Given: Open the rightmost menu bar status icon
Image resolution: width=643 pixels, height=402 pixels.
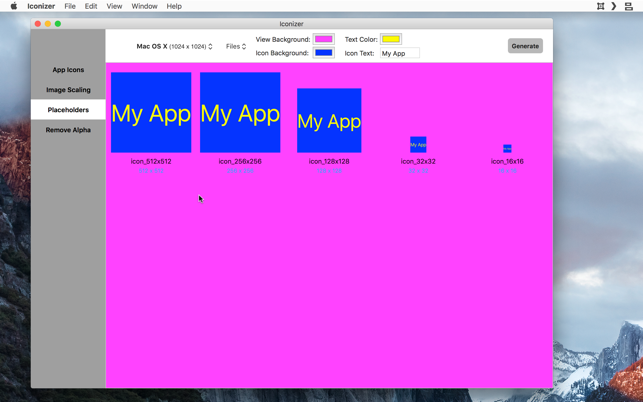Looking at the screenshot, I should (628, 6).
